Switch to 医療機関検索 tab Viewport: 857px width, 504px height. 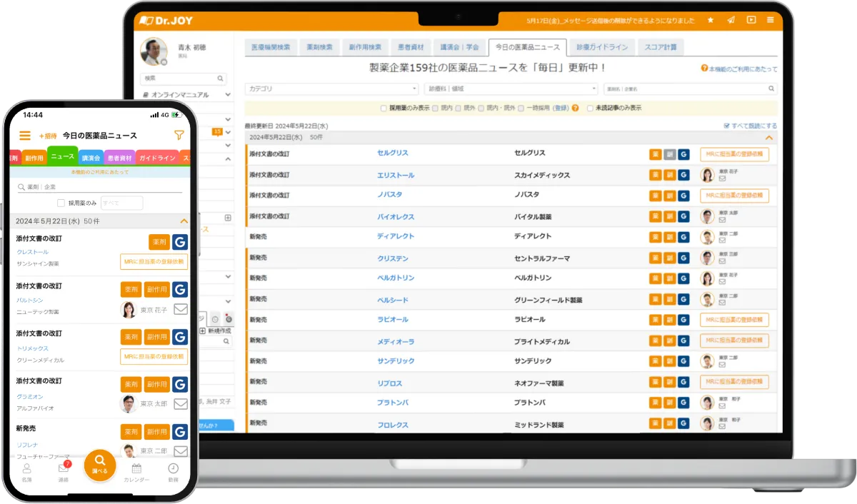(x=271, y=47)
